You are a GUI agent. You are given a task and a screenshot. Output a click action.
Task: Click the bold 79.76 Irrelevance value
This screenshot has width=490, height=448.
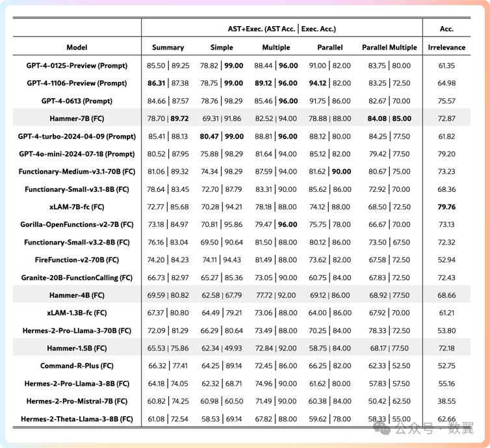446,207
